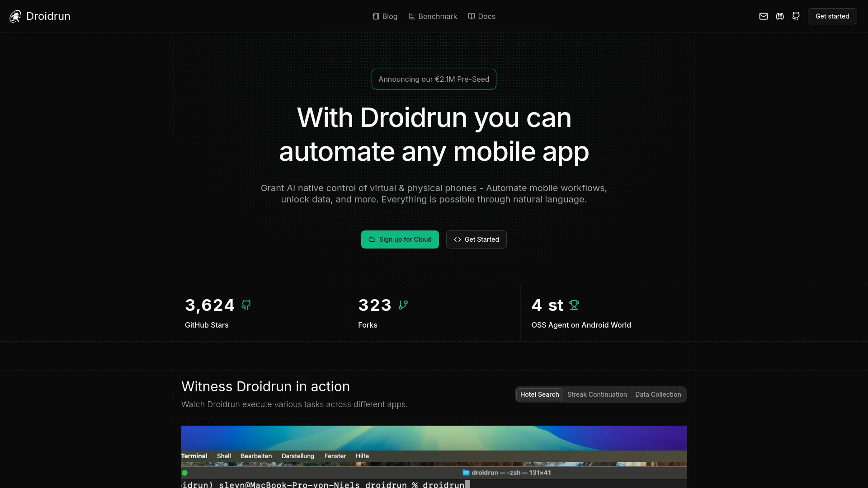Open the Benchmark page

[x=437, y=16]
